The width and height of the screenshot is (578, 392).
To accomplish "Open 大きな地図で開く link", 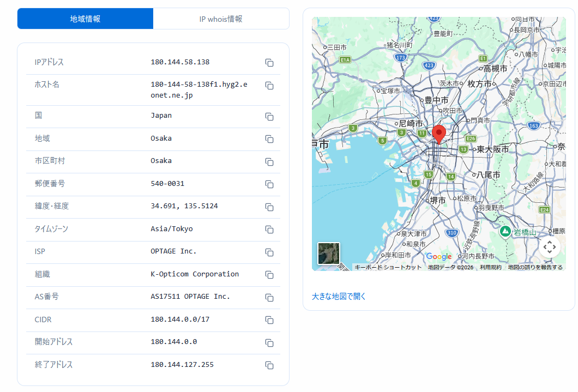I will 339,297.
